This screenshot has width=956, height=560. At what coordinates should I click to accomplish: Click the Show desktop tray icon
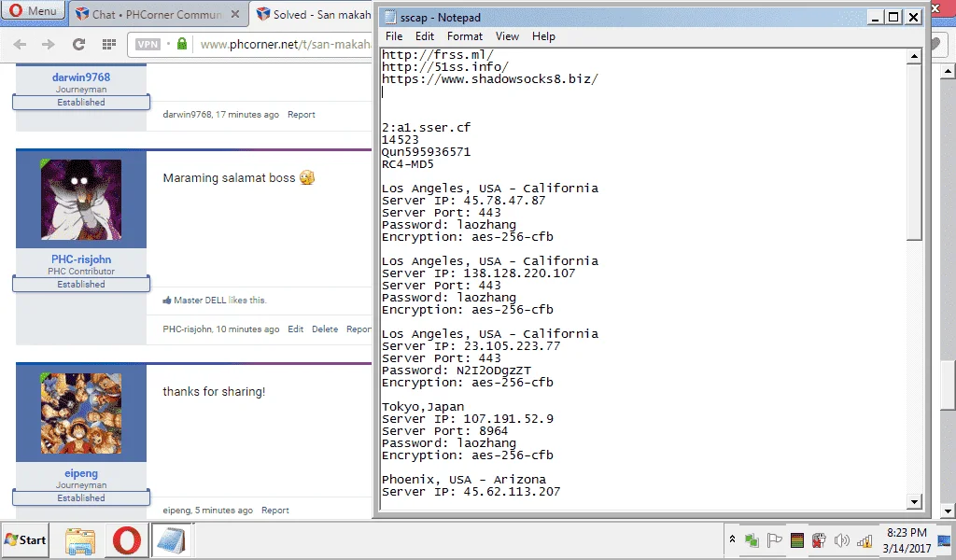(x=946, y=540)
